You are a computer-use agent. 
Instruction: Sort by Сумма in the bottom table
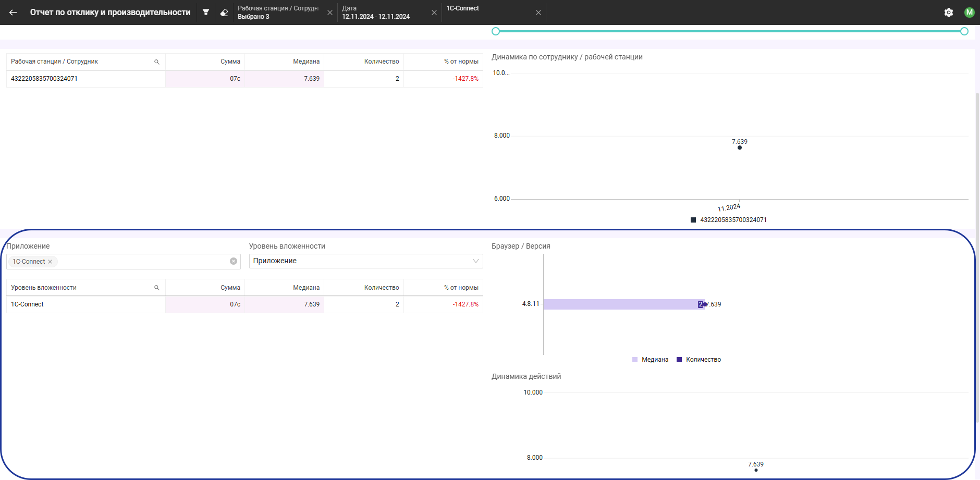[x=230, y=288]
